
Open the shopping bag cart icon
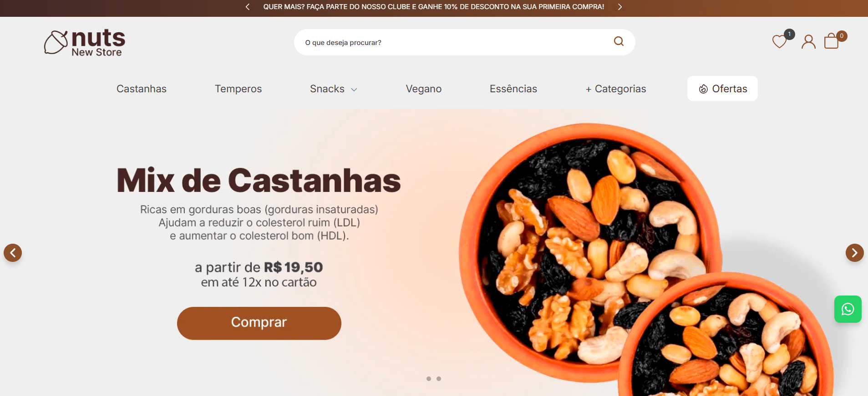(x=832, y=41)
